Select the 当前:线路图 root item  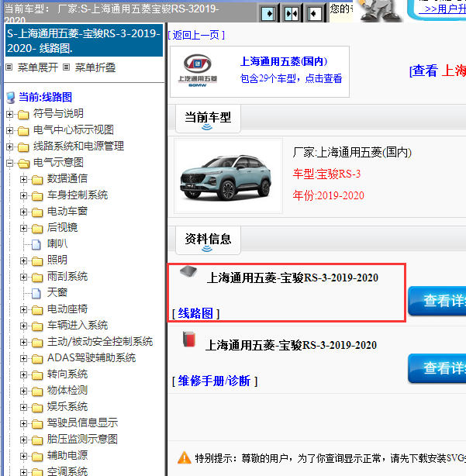(45, 97)
